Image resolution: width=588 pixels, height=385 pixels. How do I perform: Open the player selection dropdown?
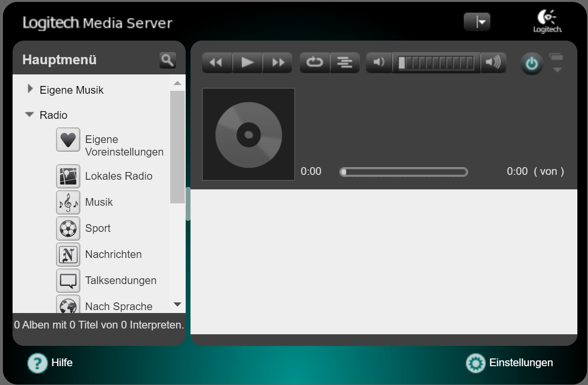(477, 22)
